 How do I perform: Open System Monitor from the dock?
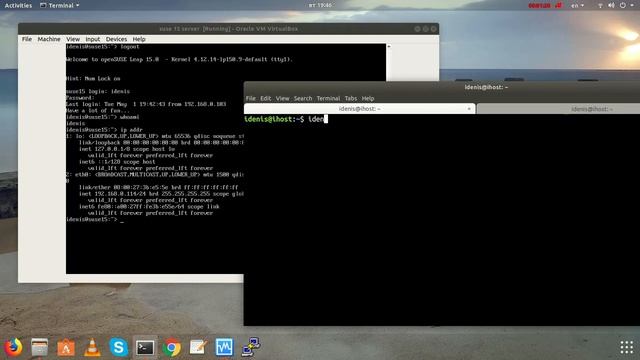[224, 347]
